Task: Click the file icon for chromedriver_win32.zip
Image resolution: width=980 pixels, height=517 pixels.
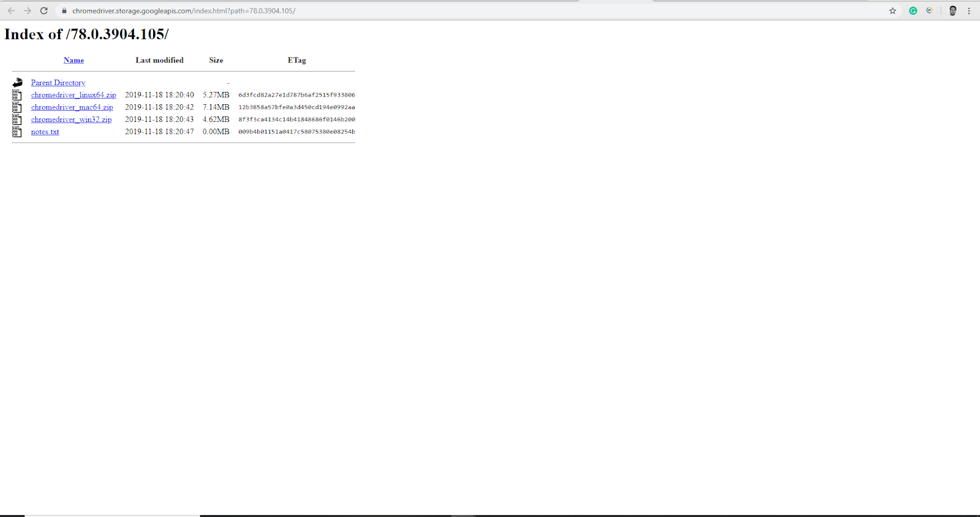Action: click(17, 119)
